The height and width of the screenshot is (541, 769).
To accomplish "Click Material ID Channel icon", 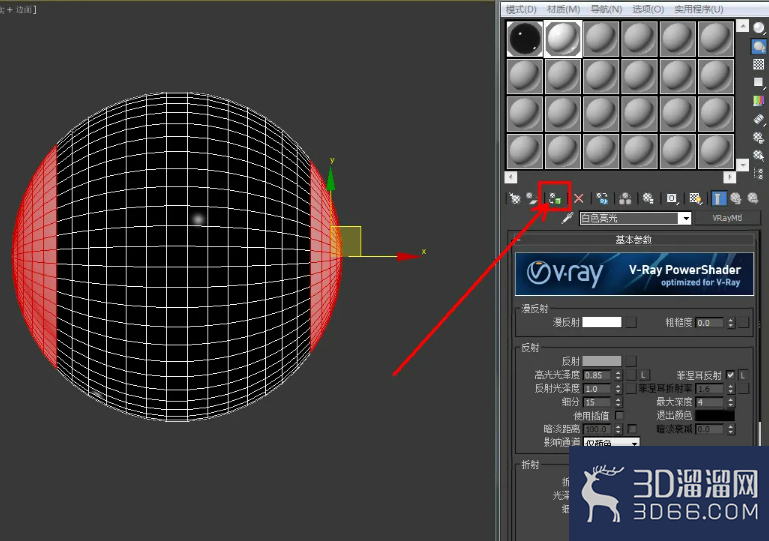I will tap(671, 198).
